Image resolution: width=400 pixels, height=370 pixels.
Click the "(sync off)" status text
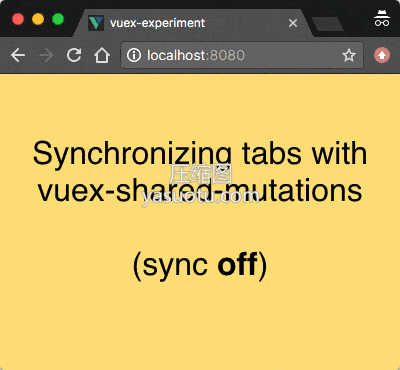tap(200, 265)
